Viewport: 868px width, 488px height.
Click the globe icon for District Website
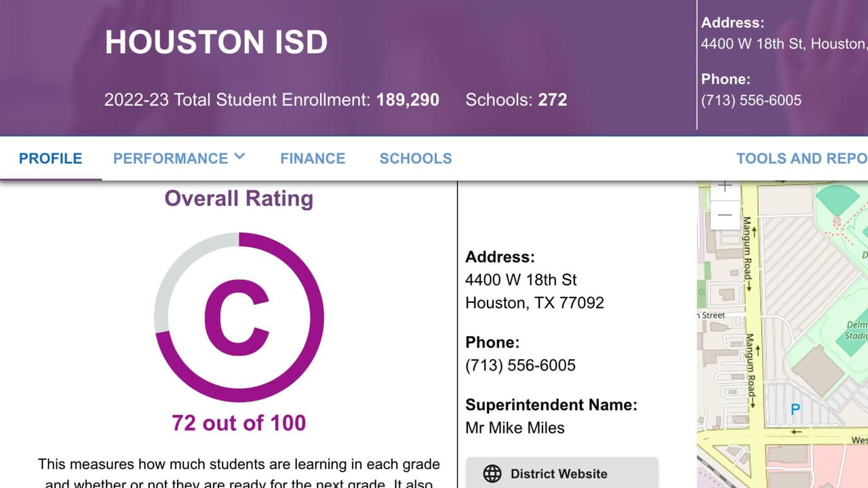coord(492,474)
